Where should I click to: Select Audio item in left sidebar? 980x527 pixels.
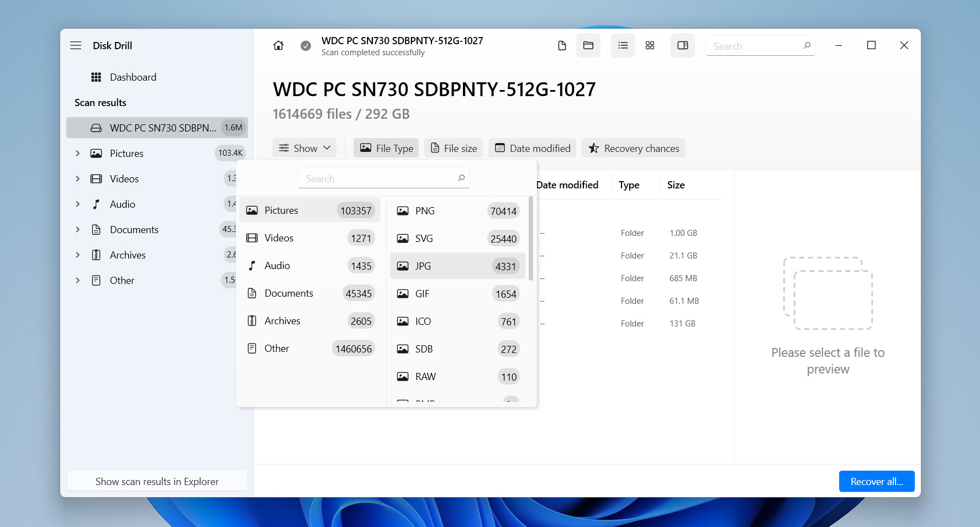122,204
